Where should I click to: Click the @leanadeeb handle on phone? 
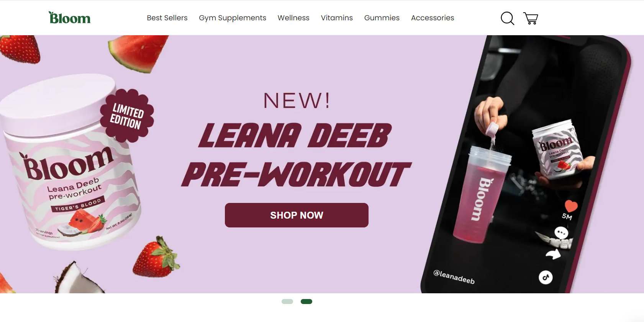coord(454,276)
